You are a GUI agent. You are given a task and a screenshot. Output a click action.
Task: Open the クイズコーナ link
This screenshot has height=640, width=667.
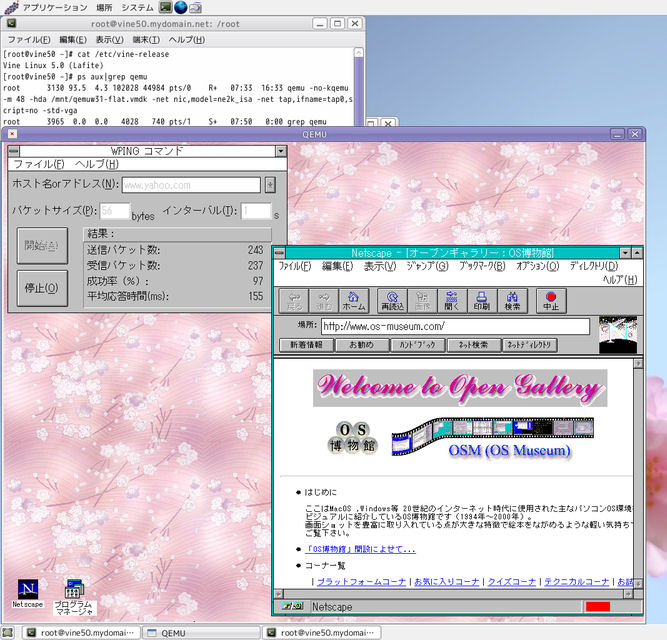(x=512, y=581)
